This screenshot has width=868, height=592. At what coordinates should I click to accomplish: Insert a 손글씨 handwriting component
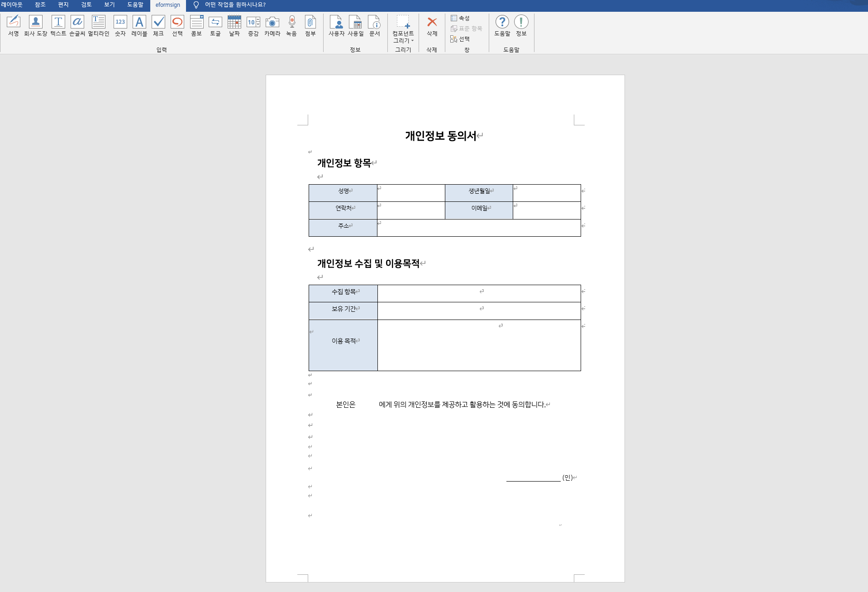pos(77,26)
